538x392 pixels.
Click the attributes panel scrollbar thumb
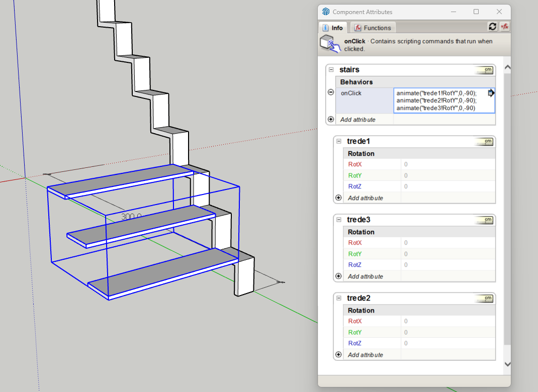click(507, 209)
